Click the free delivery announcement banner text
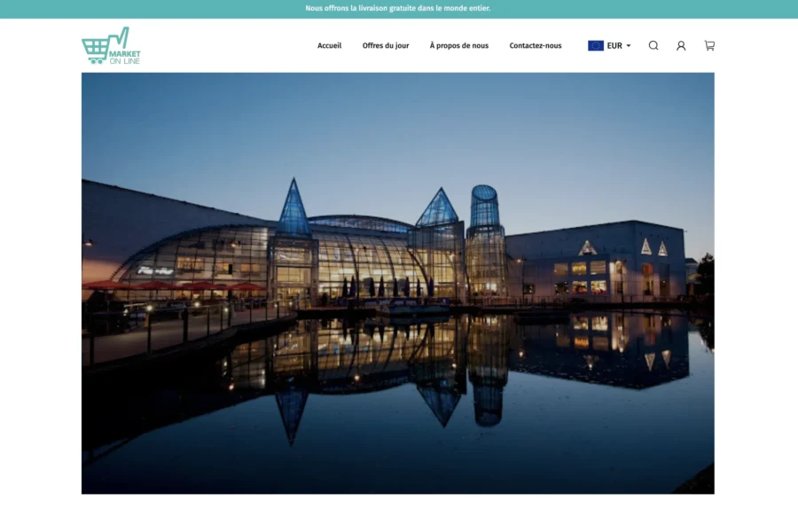 398,8
